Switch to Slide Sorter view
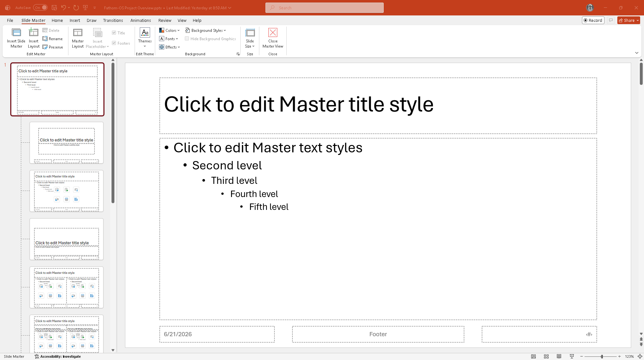The height and width of the screenshot is (360, 644). click(x=546, y=356)
